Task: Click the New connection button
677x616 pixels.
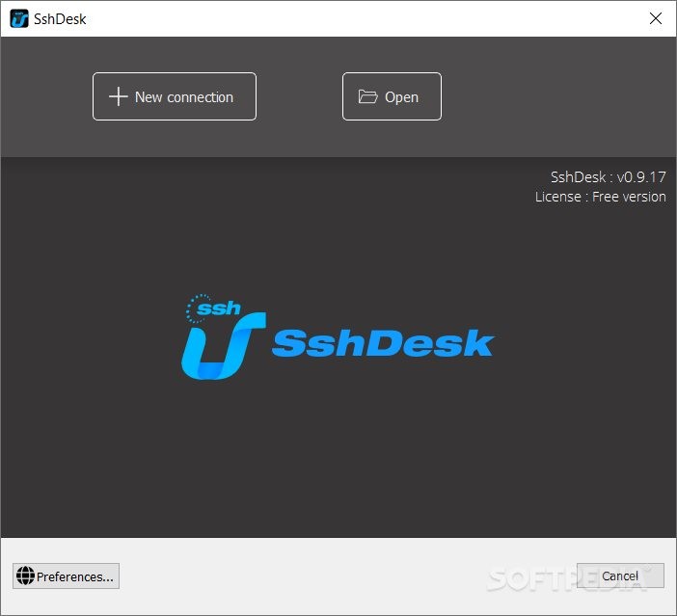Action: (x=175, y=96)
